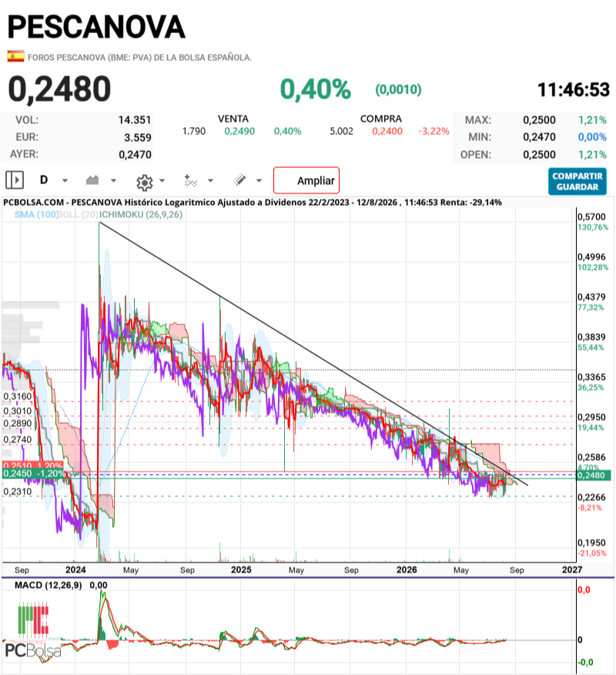Click the 0,3160 resistance level label

(17, 396)
